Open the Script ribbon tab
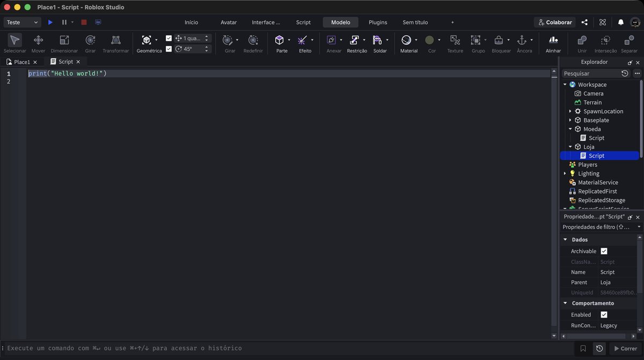Screen dimensions: 644x360 [x=303, y=22]
